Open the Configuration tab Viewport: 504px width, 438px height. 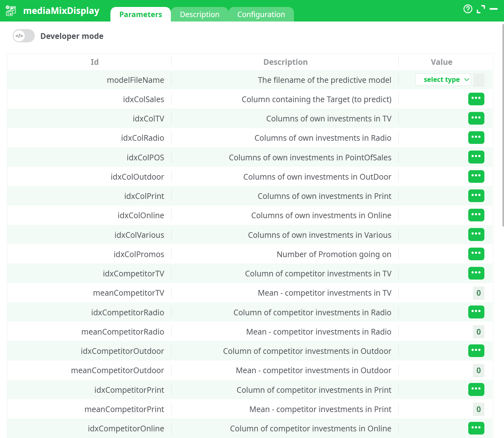click(261, 15)
